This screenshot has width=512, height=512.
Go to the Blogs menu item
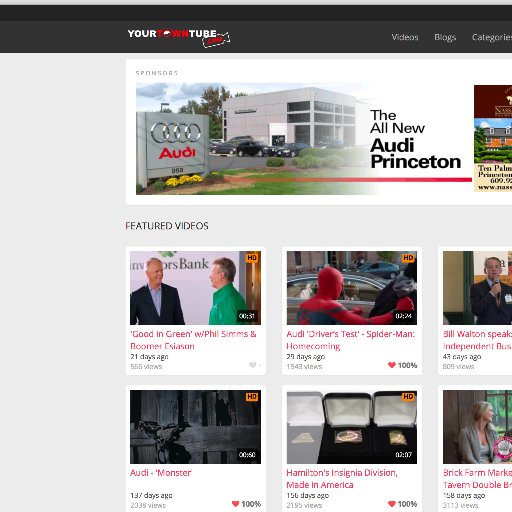click(445, 37)
